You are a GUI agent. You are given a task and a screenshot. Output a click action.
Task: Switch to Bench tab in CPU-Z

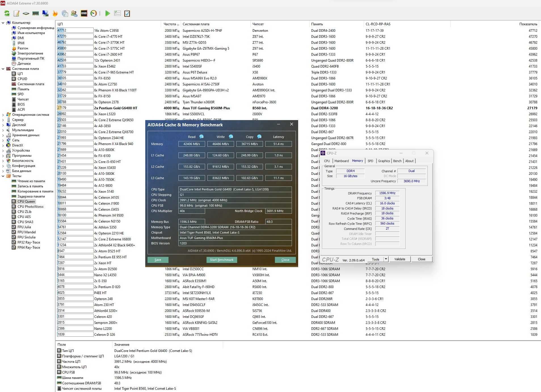pos(397,161)
